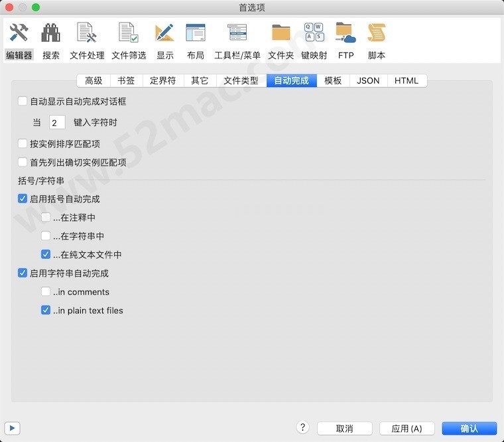The height and width of the screenshot is (442, 504).
Task: Click the 应用 (A) apply button
Action: click(407, 428)
